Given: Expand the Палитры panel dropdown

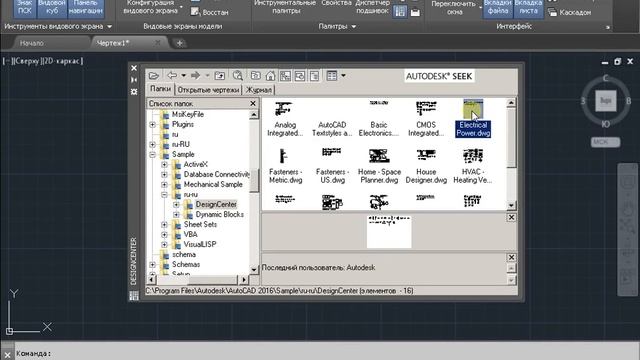Looking at the screenshot, I should pos(353,27).
